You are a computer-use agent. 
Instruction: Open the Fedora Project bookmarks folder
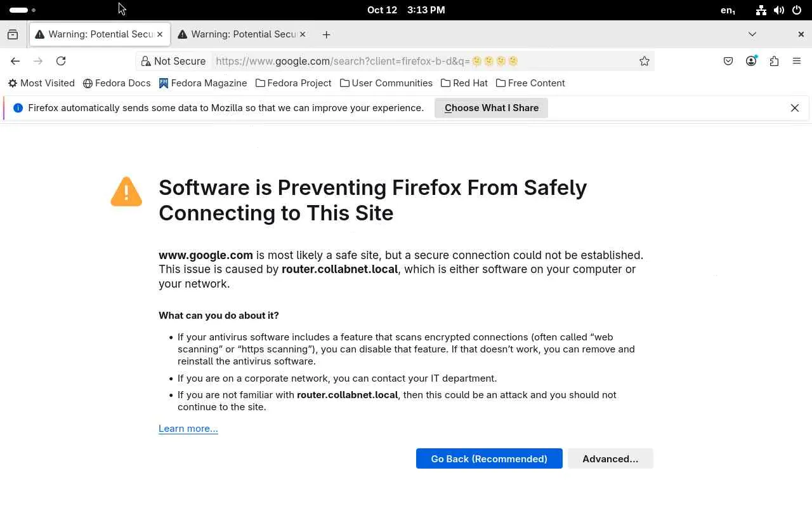(x=293, y=83)
